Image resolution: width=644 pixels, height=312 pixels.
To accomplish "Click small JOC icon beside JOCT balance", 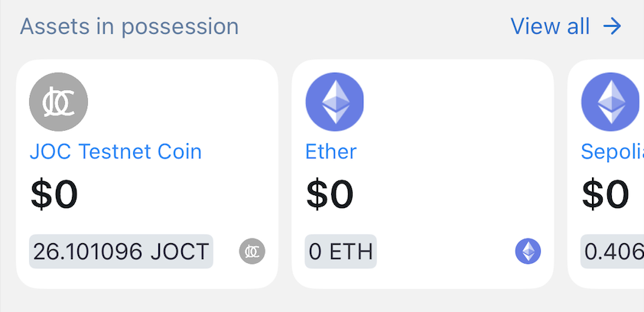I will [252, 251].
